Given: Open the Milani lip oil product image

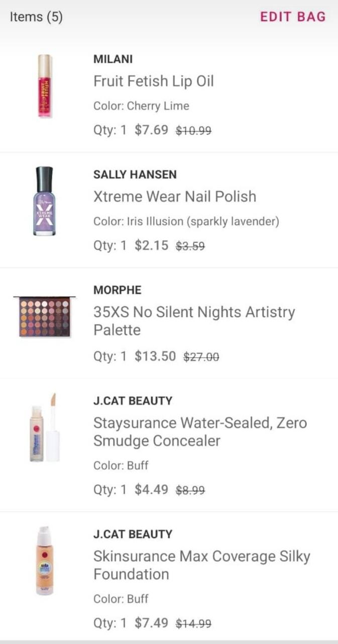Looking at the screenshot, I should (x=45, y=86).
